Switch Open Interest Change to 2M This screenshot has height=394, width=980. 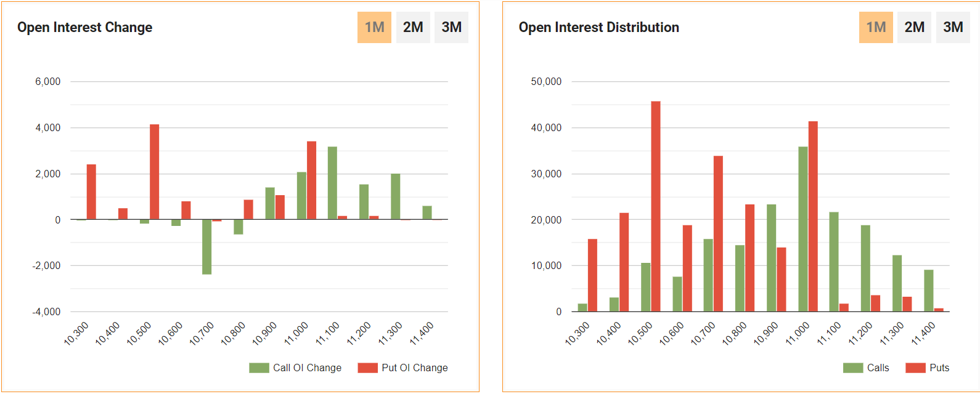click(413, 28)
